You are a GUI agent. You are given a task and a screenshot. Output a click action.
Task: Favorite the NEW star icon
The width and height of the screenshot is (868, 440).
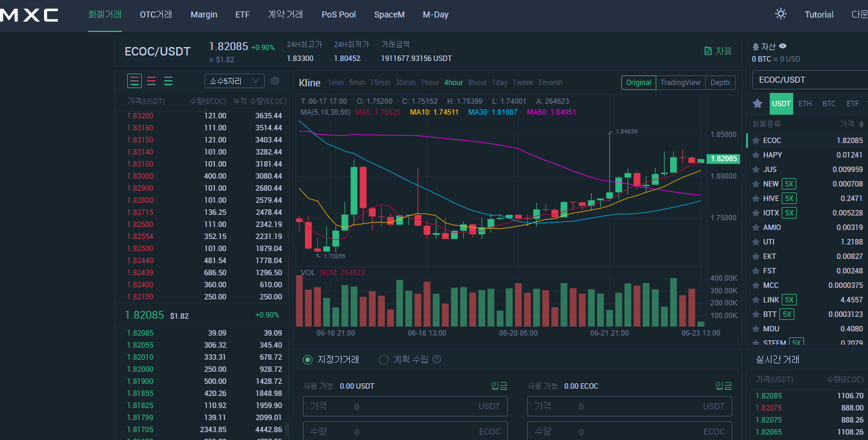[x=756, y=184]
